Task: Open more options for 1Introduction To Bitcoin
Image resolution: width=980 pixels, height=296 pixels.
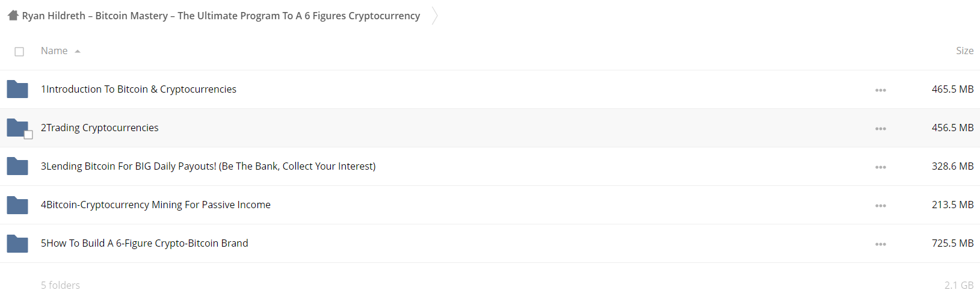Action: click(881, 90)
